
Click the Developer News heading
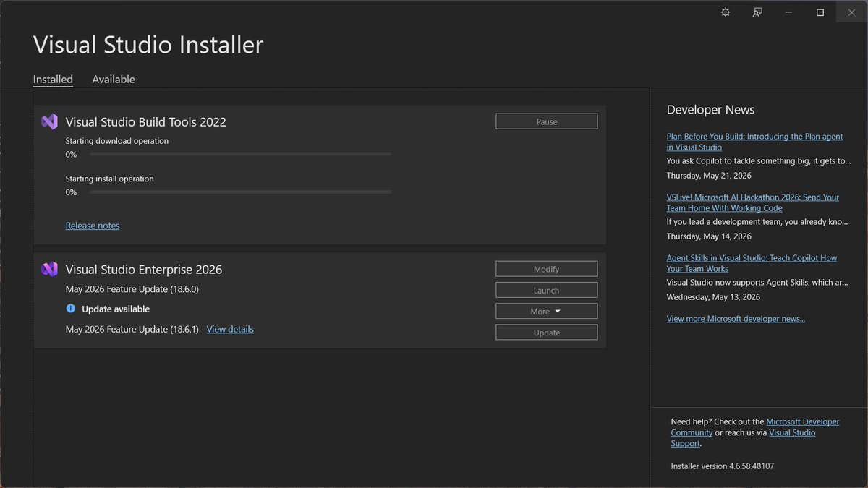coord(710,110)
